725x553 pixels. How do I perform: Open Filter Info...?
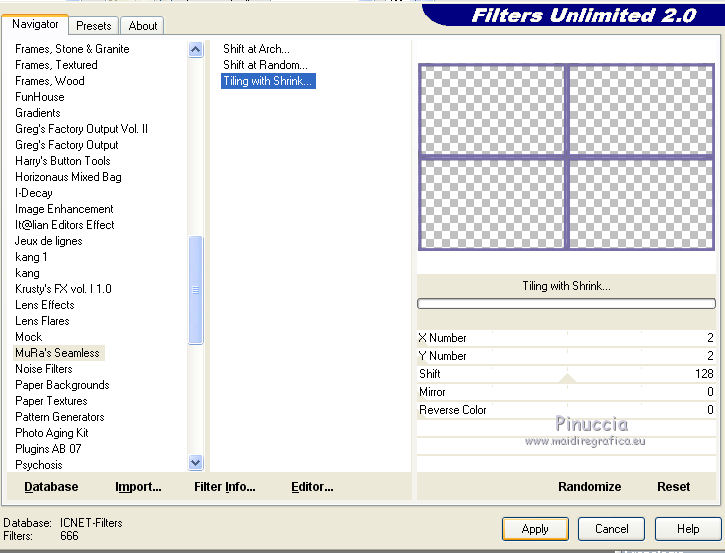click(225, 487)
